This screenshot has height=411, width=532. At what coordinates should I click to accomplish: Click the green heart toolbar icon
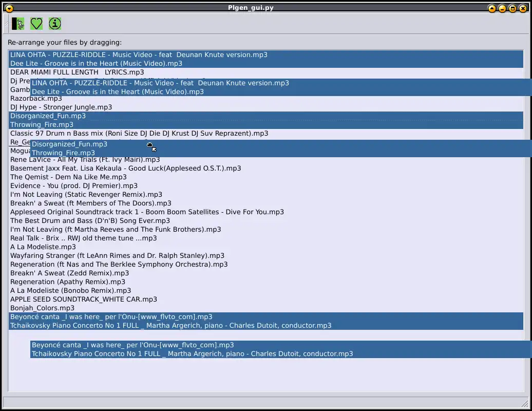click(x=36, y=24)
